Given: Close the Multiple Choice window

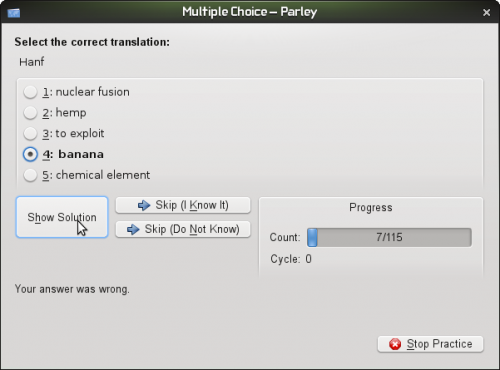Looking at the screenshot, I should (x=486, y=13).
